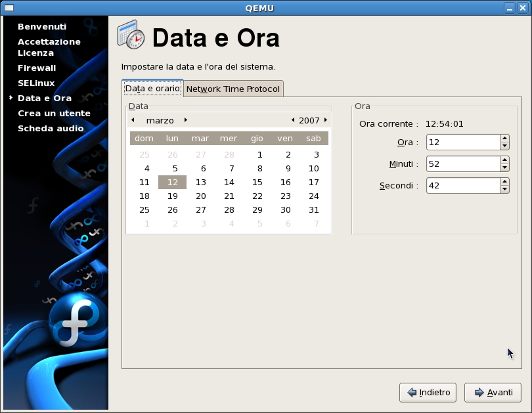Image resolution: width=532 pixels, height=413 pixels.
Task: Go to previous year arrow beside 2007
Action: click(x=293, y=120)
